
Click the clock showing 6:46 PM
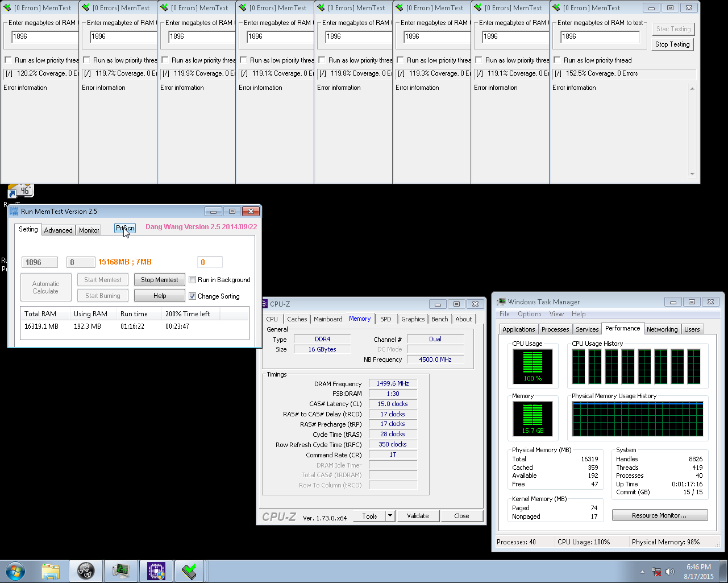pyautogui.click(x=698, y=572)
